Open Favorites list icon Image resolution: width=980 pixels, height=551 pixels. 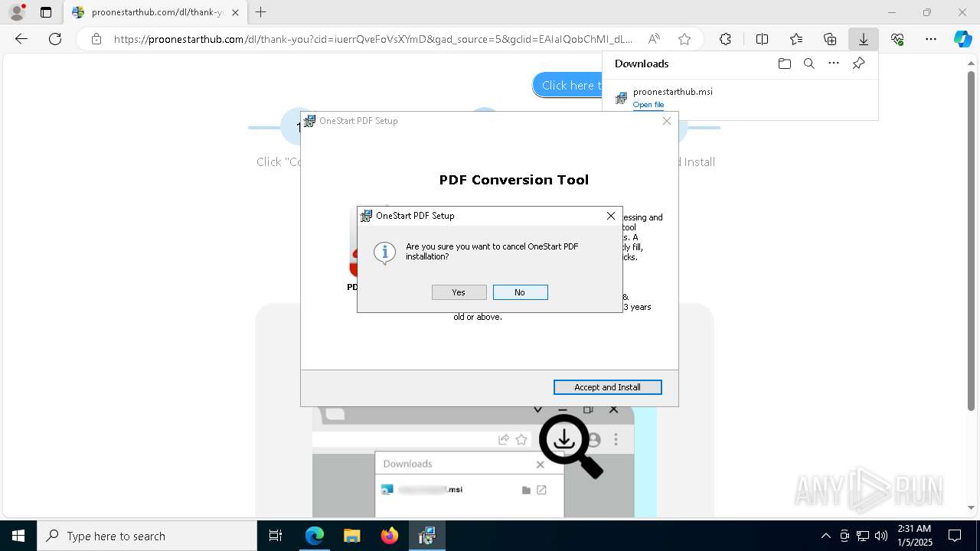796,39
